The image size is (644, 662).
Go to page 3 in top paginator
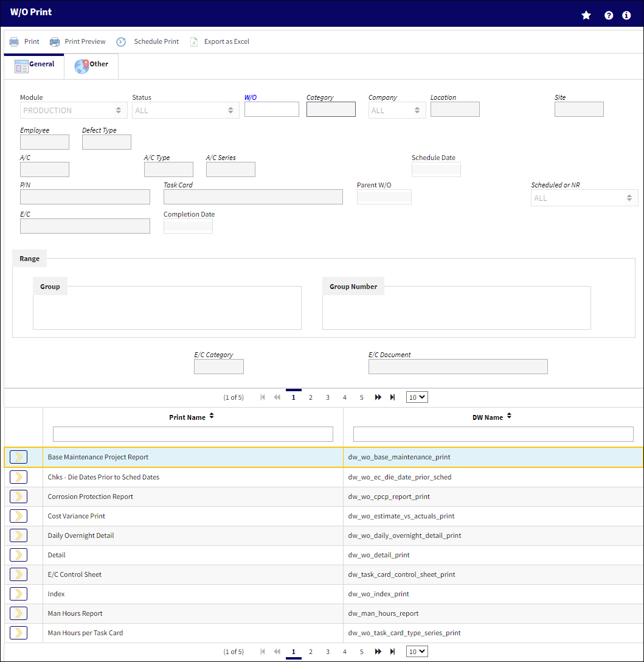point(328,397)
